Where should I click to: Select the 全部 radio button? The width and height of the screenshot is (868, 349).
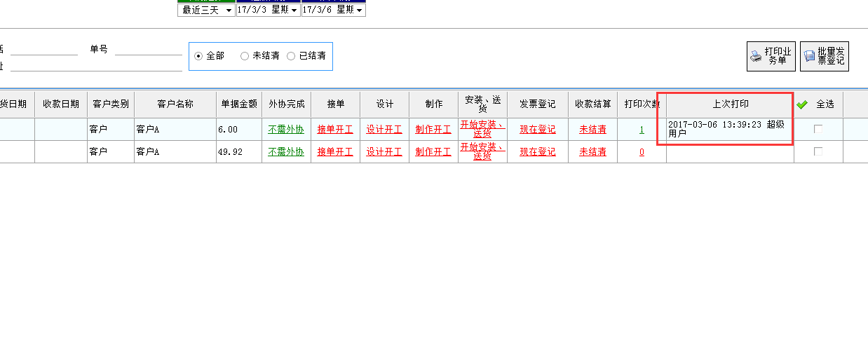[198, 56]
